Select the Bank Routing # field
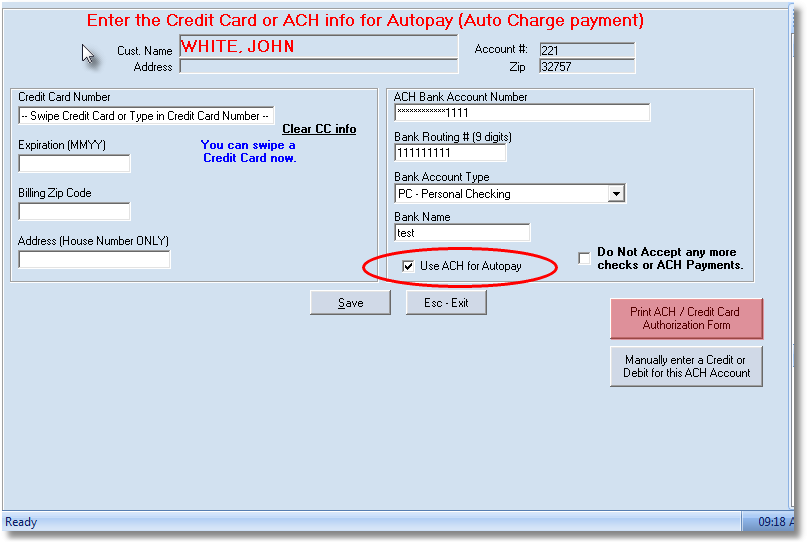808x545 pixels. click(x=450, y=153)
